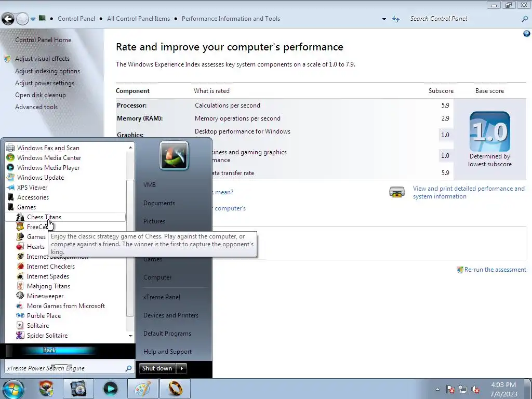Viewport: 532px width, 399px height.
Task: Open the VM8 user folder
Action: coord(149,184)
